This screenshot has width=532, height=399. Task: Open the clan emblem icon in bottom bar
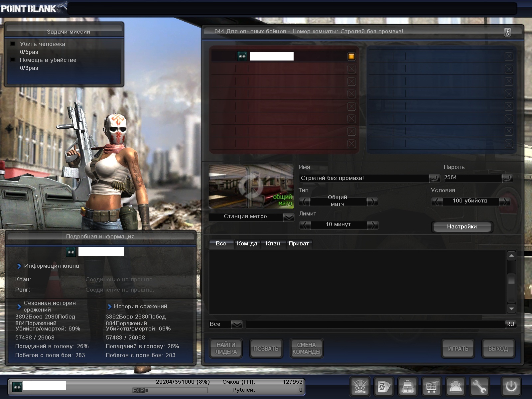click(360, 386)
